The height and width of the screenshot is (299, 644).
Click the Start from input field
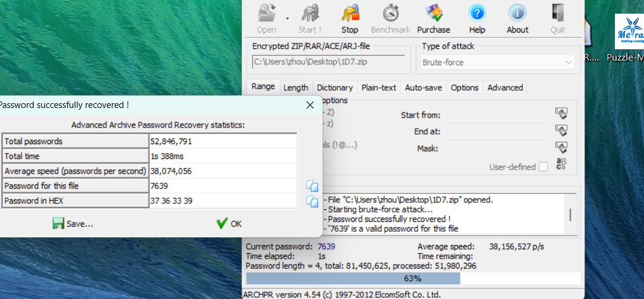point(495,114)
